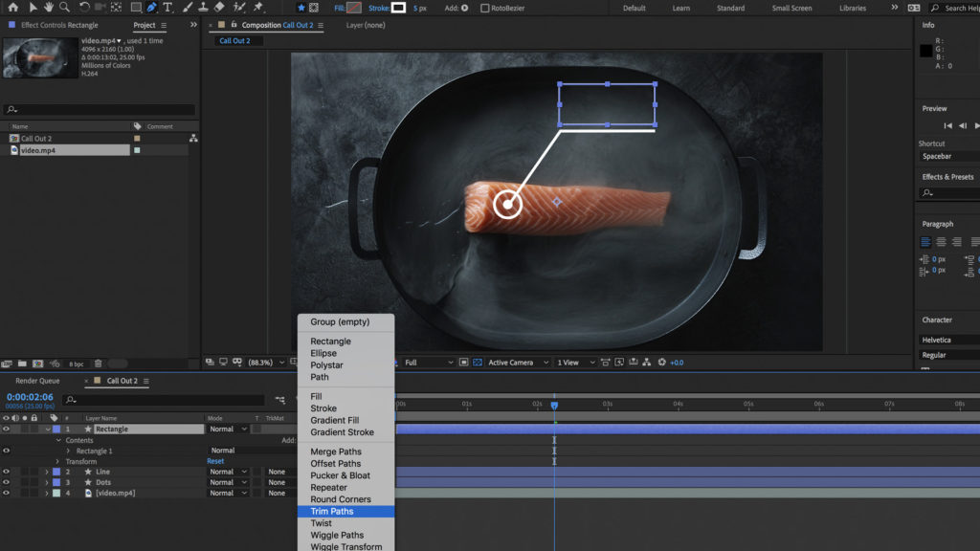This screenshot has width=980, height=551.
Task: Select the Puppet Pin tool
Action: pyautogui.click(x=258, y=8)
